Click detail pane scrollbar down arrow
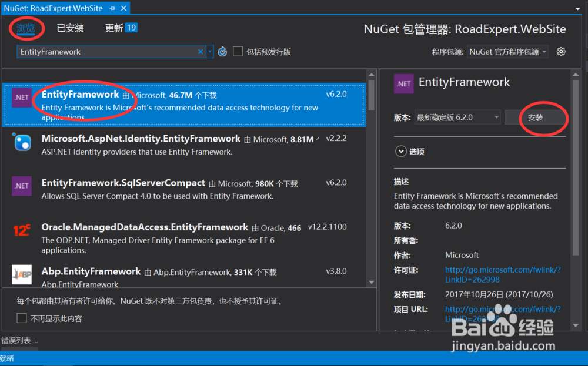 [x=576, y=325]
